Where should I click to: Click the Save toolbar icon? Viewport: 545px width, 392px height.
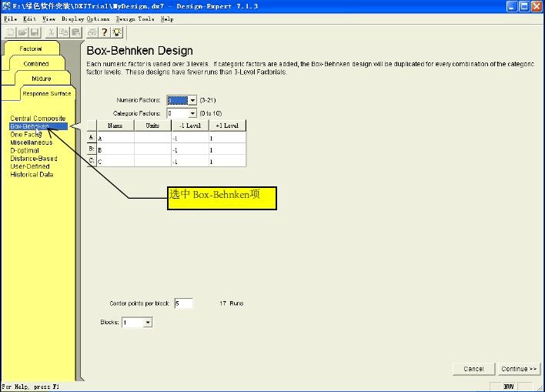point(35,32)
